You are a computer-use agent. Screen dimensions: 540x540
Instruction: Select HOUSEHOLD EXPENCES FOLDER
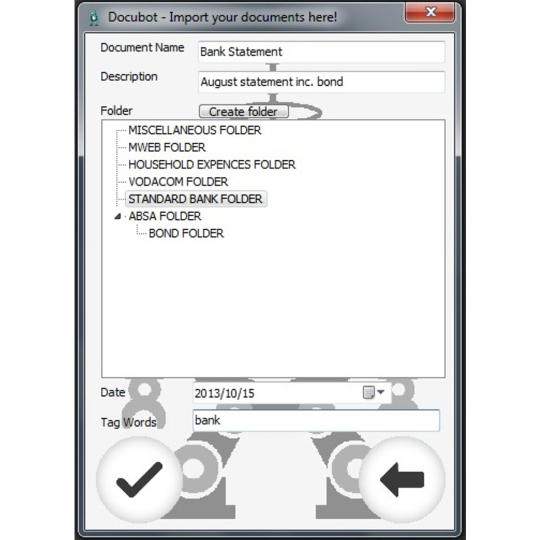tap(212, 165)
